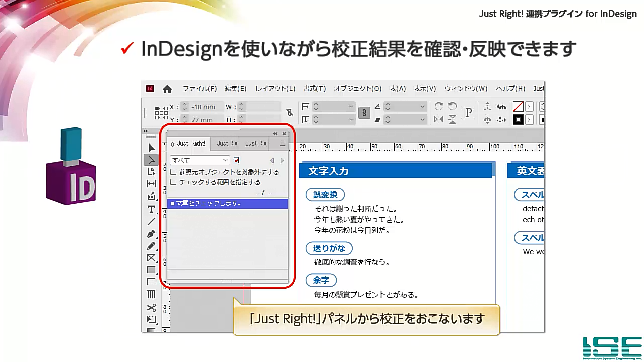The image size is (644, 362).
Task: Go to previous result arrow in Just Right! panel
Action: click(272, 161)
